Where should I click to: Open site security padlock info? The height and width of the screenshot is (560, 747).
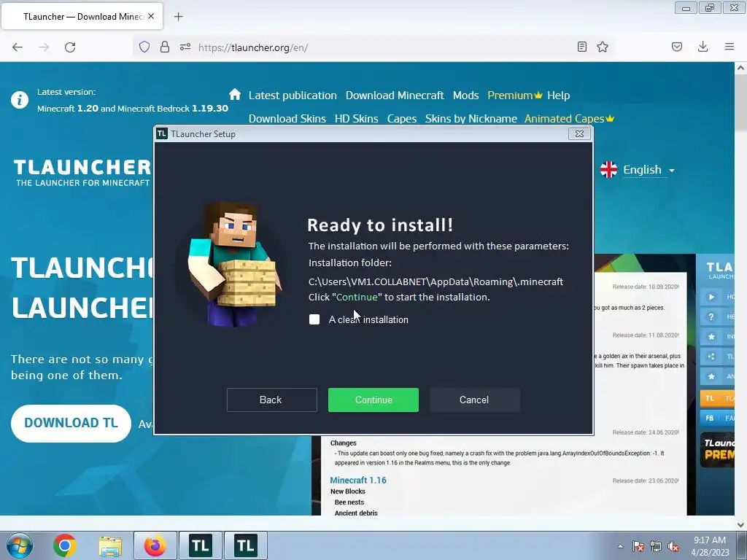[165, 47]
